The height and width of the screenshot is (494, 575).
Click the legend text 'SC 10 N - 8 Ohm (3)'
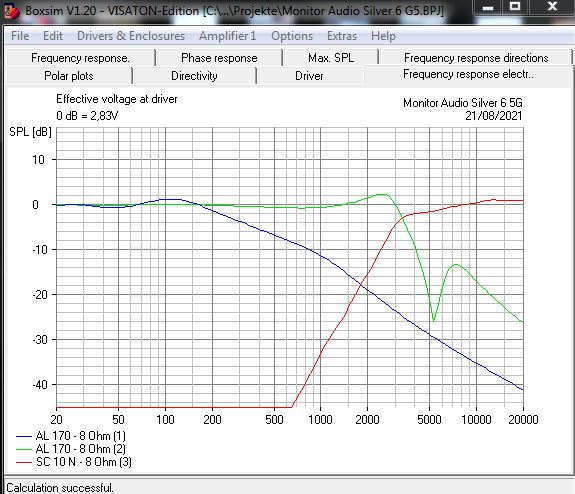pyautogui.click(x=84, y=462)
